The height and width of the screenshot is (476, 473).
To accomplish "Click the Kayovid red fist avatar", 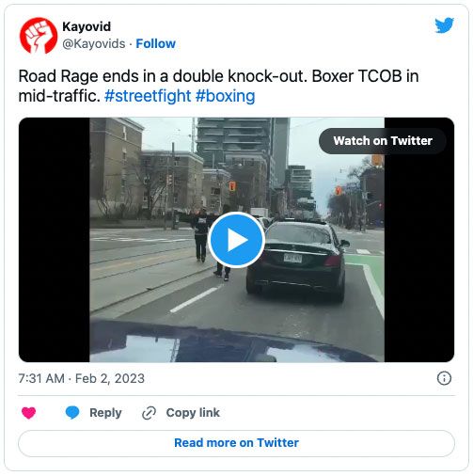I will point(39,36).
